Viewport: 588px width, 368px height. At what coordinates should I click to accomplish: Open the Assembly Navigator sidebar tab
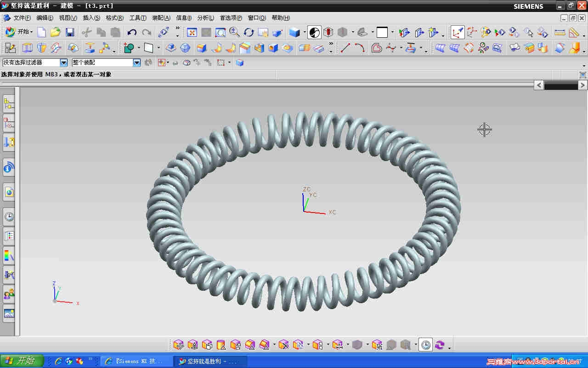click(x=9, y=104)
